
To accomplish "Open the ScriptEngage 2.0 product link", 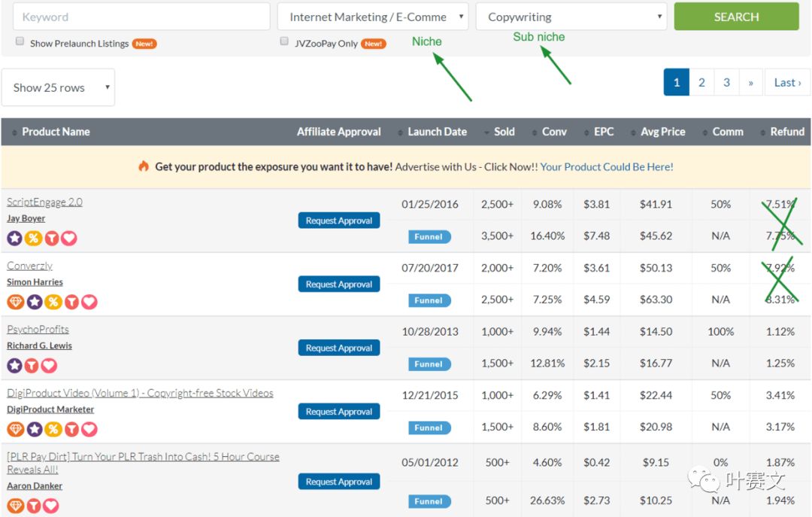I will click(44, 202).
